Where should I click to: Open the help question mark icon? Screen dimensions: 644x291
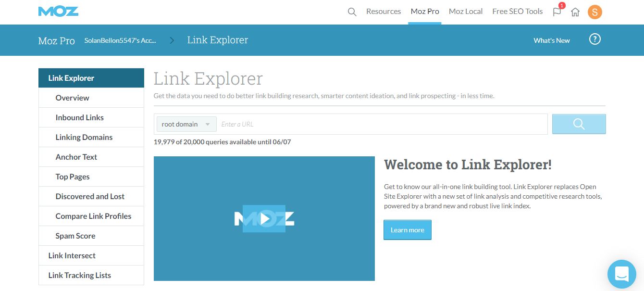[x=595, y=39]
